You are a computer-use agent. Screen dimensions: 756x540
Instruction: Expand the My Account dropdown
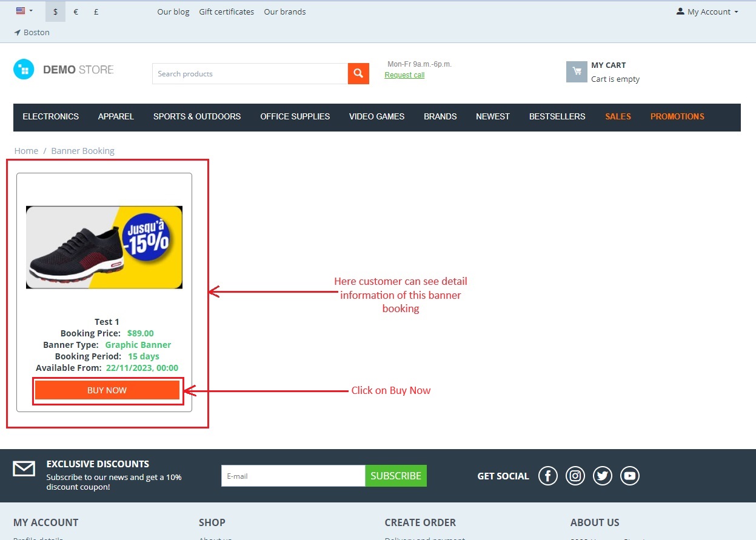[x=707, y=12]
